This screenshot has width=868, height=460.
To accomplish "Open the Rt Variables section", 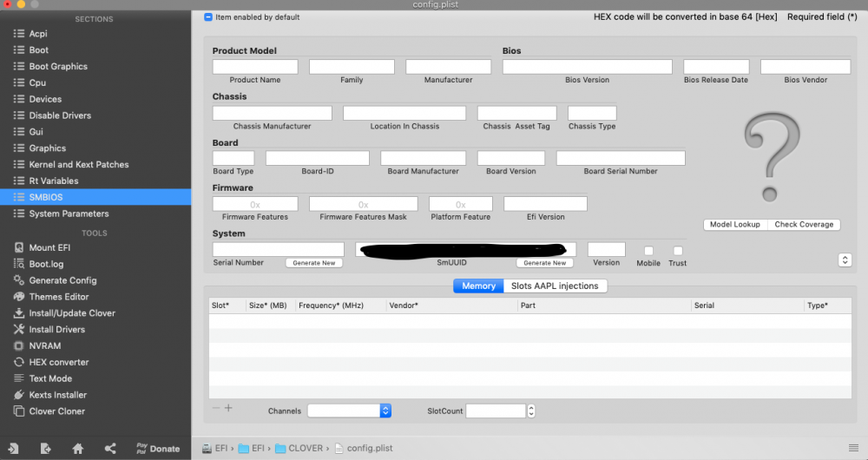I will click(x=95, y=181).
